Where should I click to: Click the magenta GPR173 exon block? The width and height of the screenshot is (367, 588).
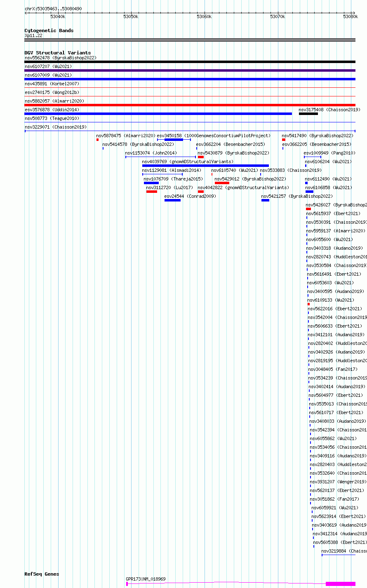(341, 583)
